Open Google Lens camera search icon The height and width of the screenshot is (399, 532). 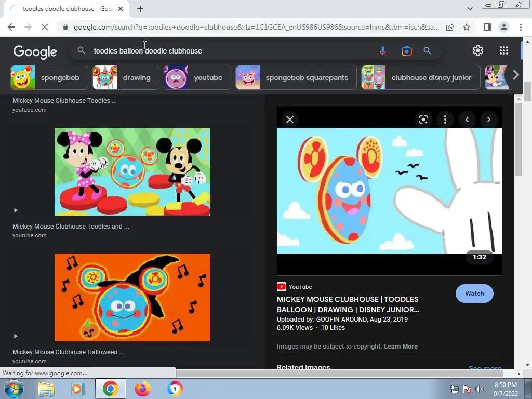tap(406, 51)
